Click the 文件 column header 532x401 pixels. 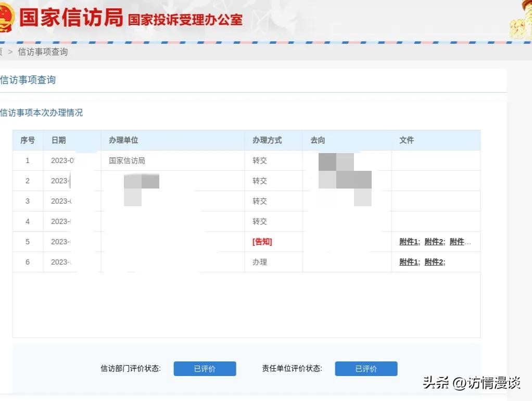point(407,140)
